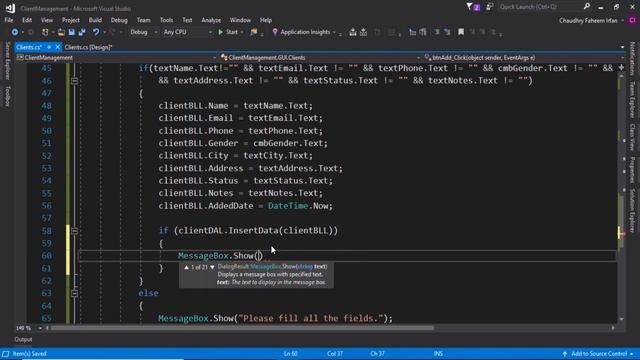Open the ClientManagement.GUI.Clients type dropdown

tap(320, 58)
